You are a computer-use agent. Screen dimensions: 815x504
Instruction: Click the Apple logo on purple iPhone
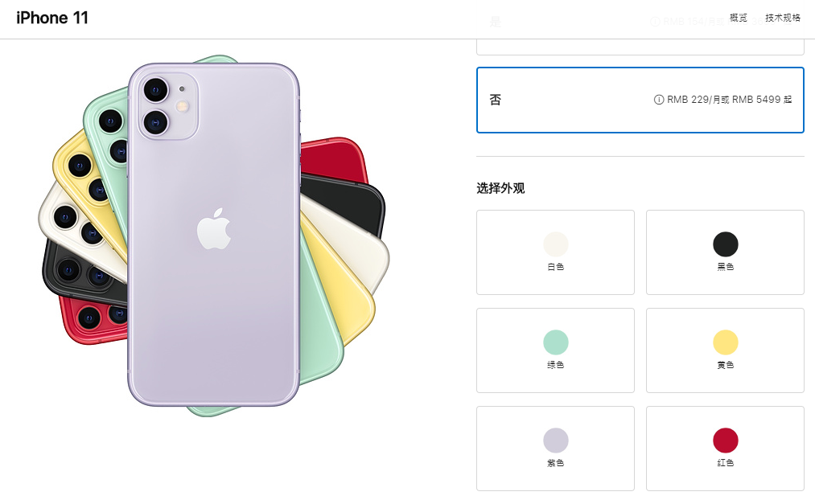pyautogui.click(x=214, y=229)
